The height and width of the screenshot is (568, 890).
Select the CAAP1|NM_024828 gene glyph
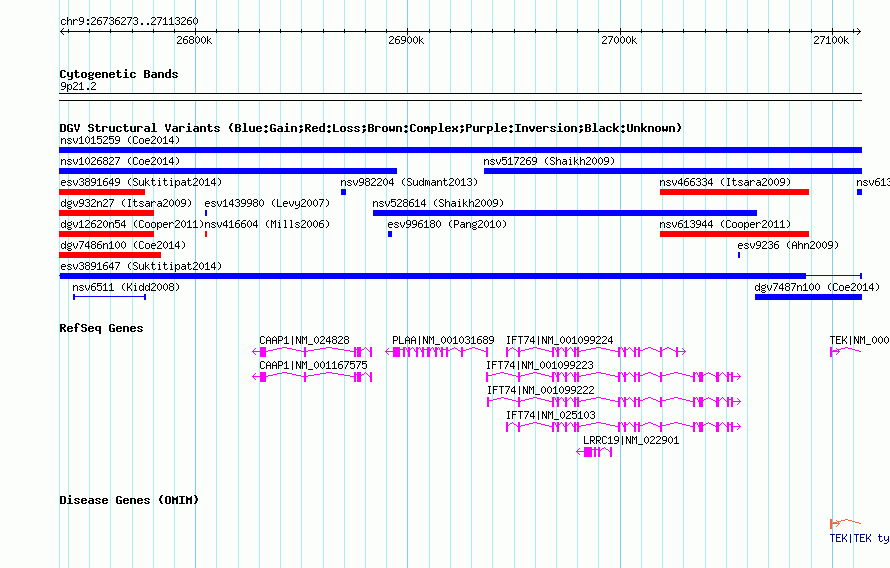click(312, 352)
